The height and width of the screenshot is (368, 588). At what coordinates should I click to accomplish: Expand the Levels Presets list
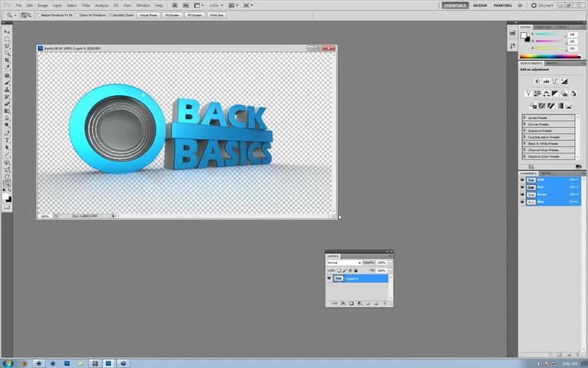tap(524, 117)
